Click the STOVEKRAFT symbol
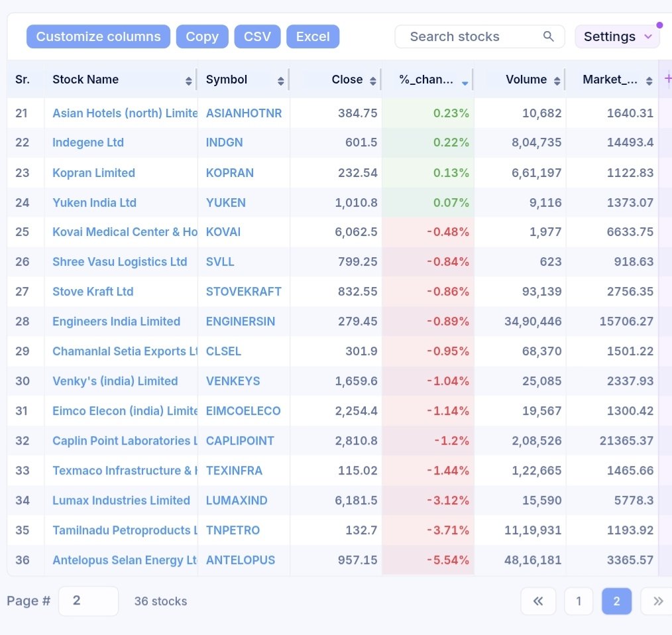This screenshot has width=672, height=635. click(243, 292)
